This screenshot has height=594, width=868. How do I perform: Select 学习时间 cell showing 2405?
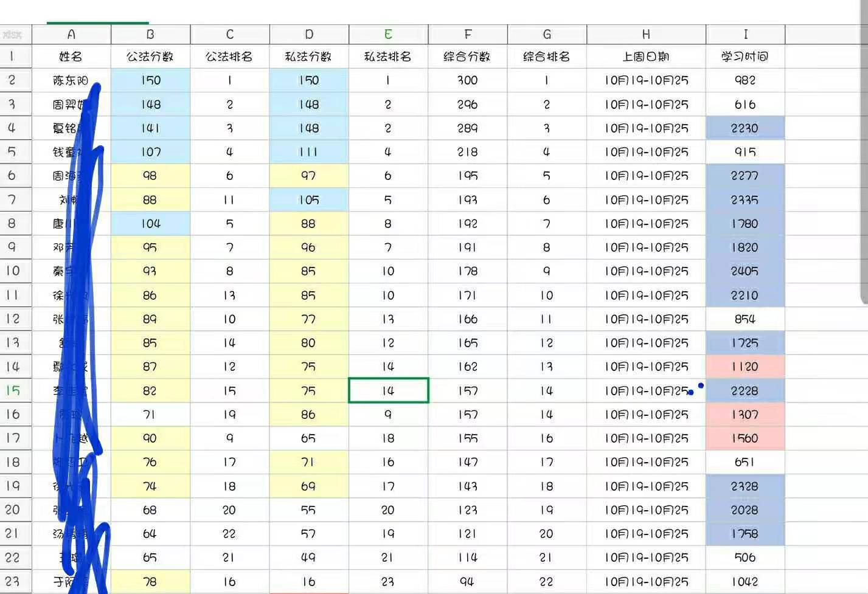pyautogui.click(x=745, y=271)
